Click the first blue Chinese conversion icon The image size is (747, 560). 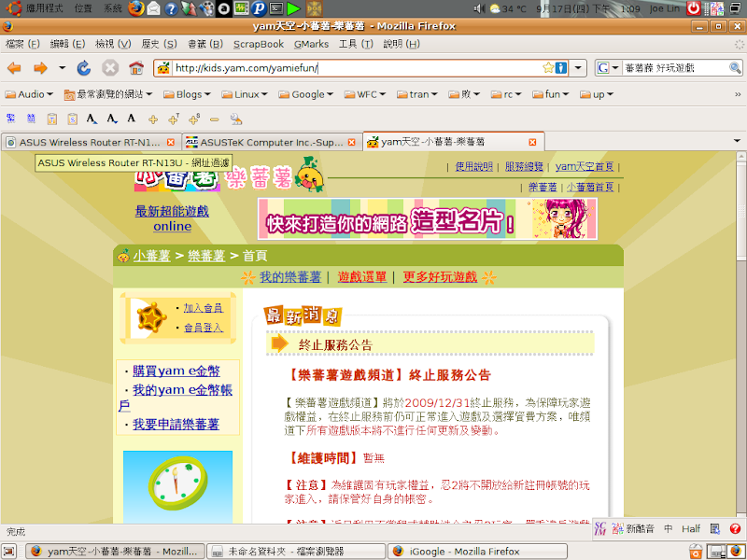tap(10, 119)
